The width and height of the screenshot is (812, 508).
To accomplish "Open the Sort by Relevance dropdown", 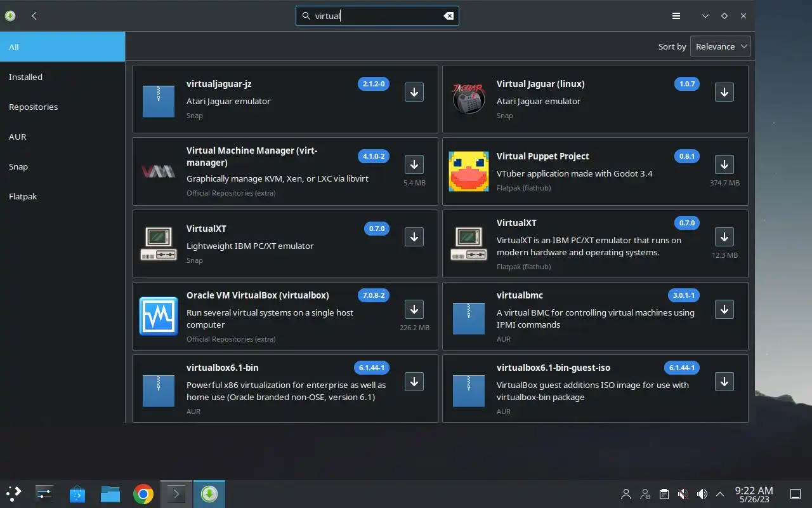I will click(x=720, y=46).
